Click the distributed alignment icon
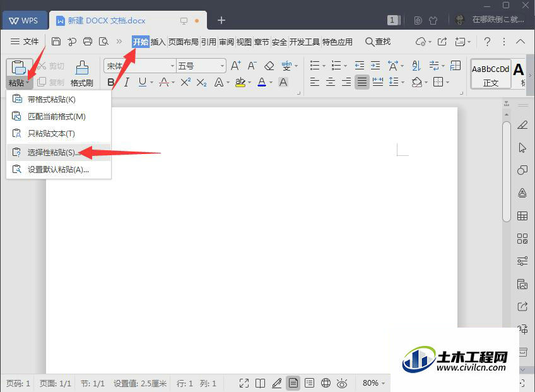 point(378,82)
